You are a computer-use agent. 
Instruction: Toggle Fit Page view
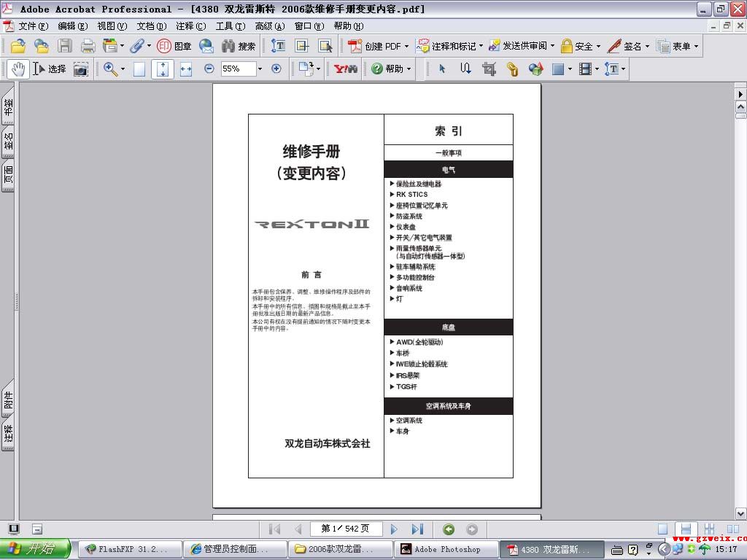click(163, 69)
